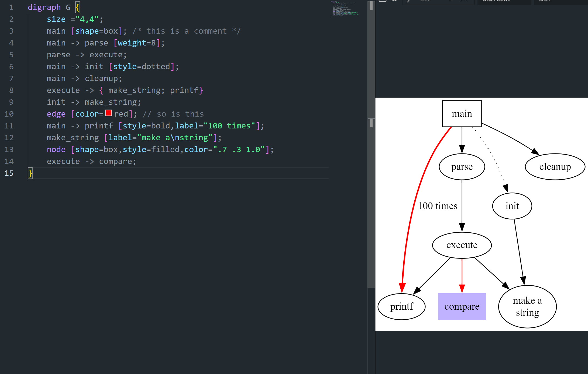Click the digraph keyword on line 1

pyautogui.click(x=44, y=7)
